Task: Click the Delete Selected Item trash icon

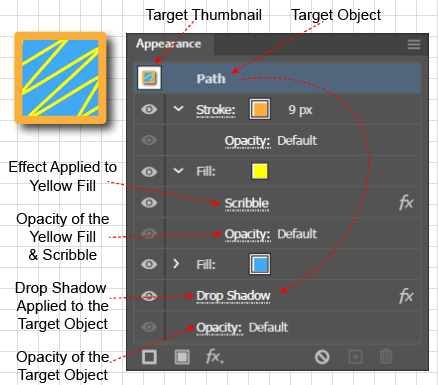Action: 386,357
